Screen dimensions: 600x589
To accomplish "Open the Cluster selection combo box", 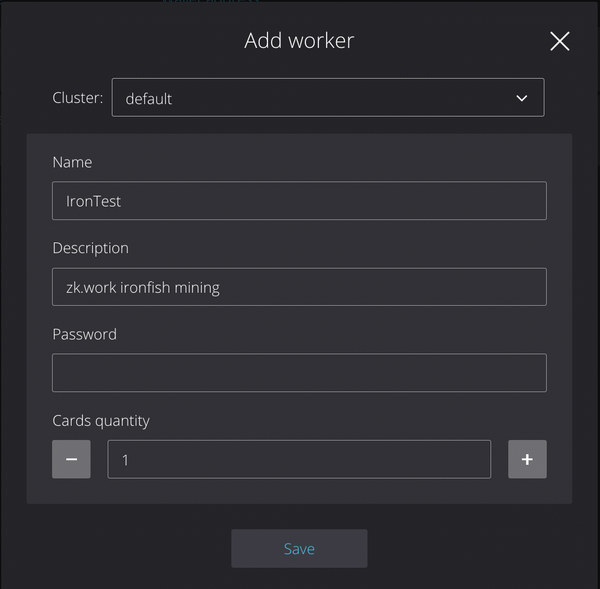I will [x=327, y=98].
